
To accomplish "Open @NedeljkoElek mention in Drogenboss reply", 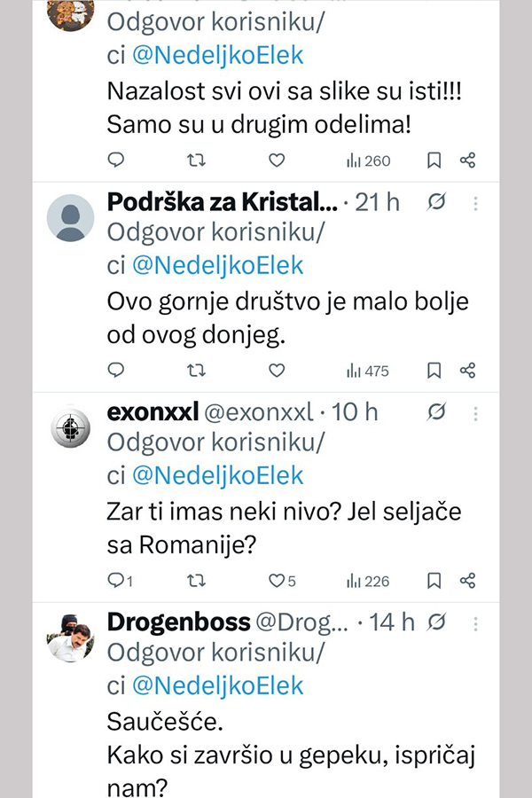I will coord(217,685).
